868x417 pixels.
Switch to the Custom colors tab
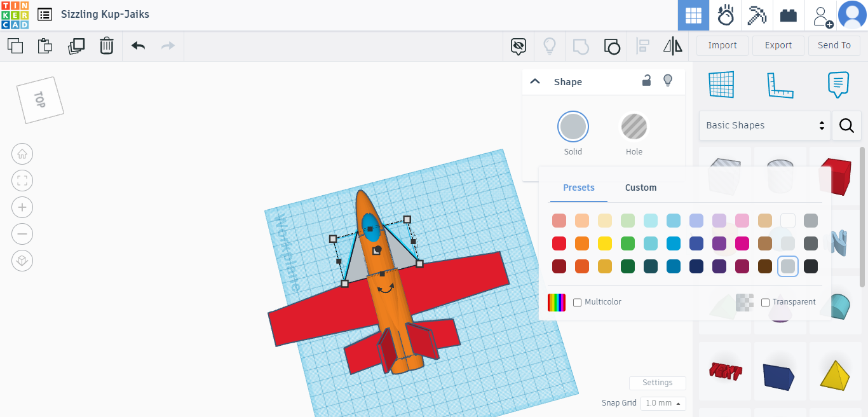pos(641,188)
